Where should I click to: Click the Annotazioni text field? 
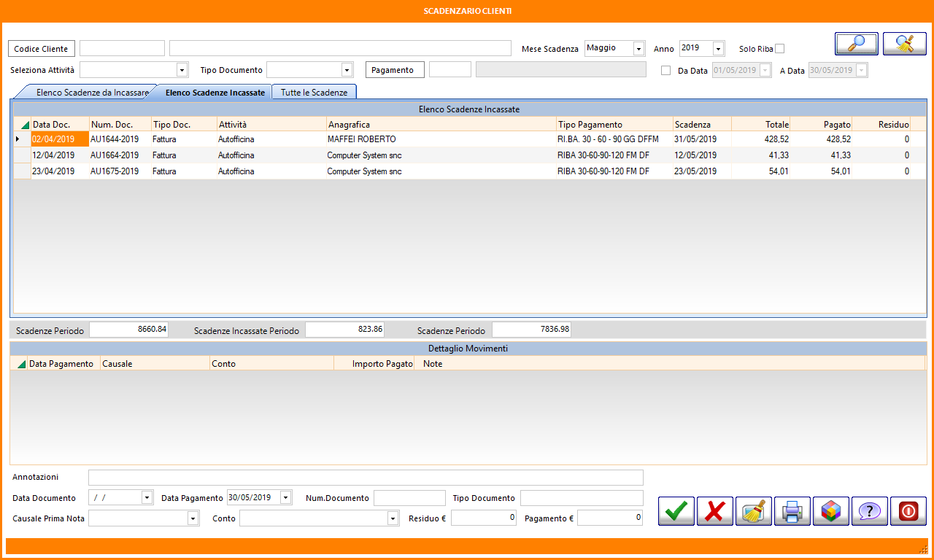pos(366,478)
